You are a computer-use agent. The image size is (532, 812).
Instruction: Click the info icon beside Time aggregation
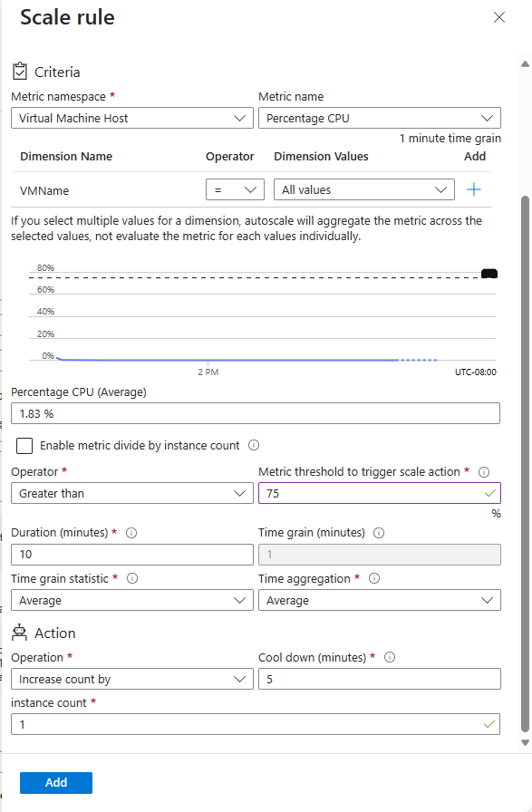pyautogui.click(x=373, y=578)
